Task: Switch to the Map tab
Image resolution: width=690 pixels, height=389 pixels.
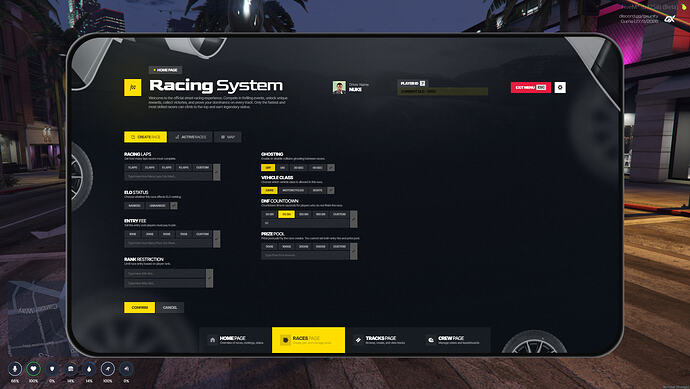Action: pos(228,137)
